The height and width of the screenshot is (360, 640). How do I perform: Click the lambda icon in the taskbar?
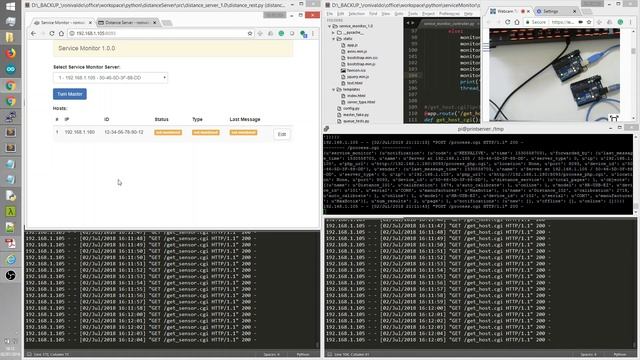tap(11, 212)
